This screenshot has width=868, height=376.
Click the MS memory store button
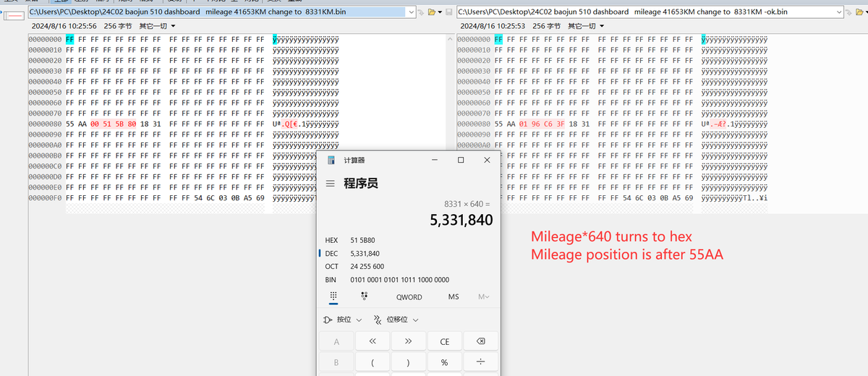(x=454, y=296)
